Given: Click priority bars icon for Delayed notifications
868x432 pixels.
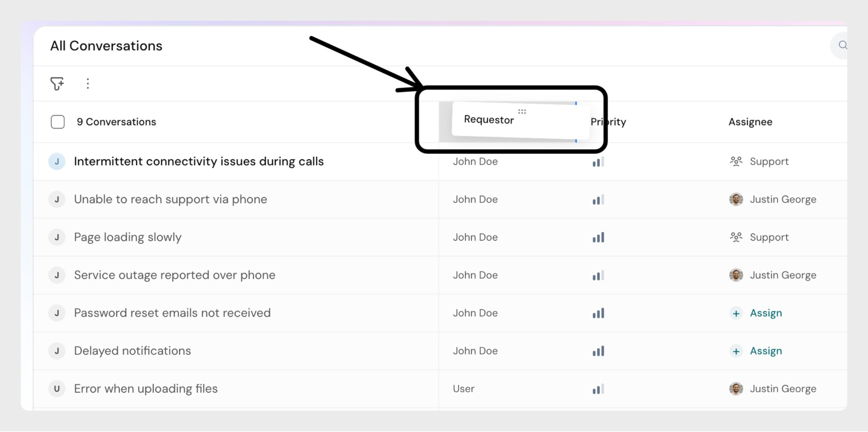Looking at the screenshot, I should pos(598,351).
